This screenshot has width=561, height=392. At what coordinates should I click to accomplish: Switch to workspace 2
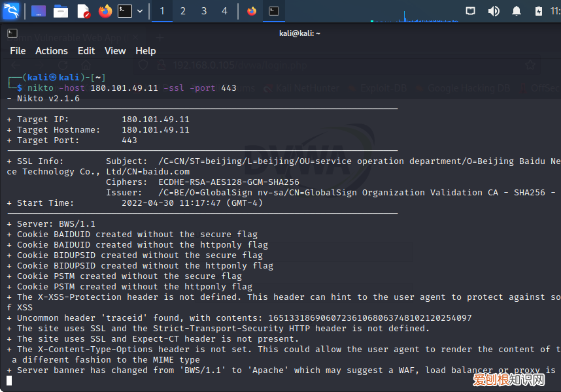pos(183,11)
